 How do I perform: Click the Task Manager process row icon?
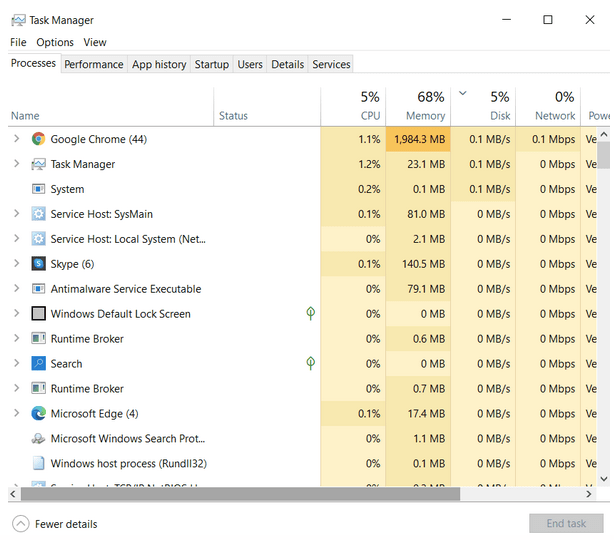38,164
